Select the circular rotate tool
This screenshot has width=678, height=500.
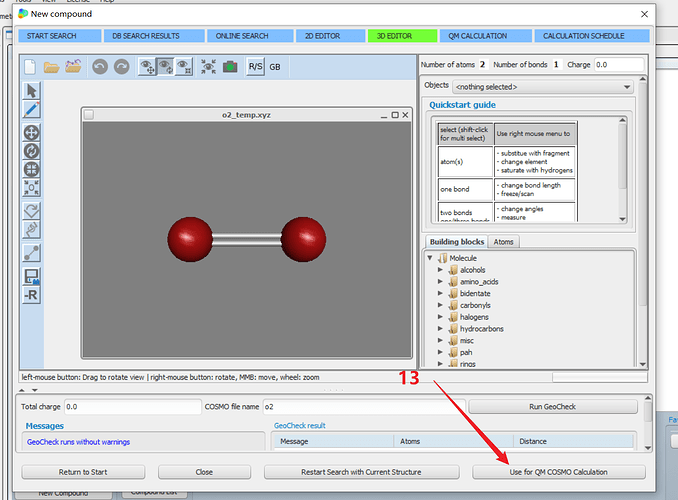[x=32, y=151]
